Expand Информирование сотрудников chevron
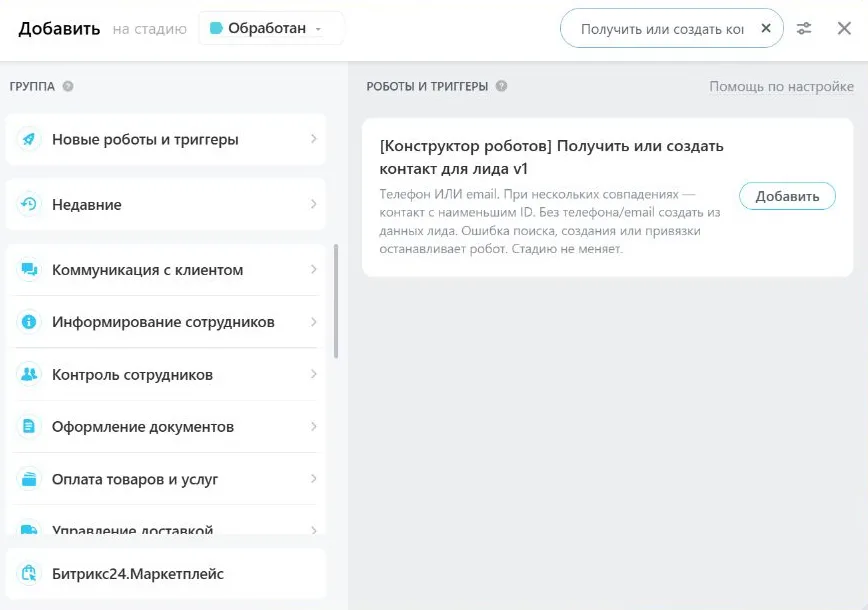 [x=314, y=322]
